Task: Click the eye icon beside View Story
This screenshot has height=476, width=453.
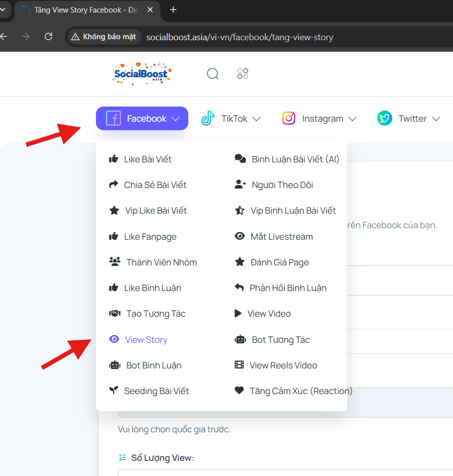Action: coord(114,339)
